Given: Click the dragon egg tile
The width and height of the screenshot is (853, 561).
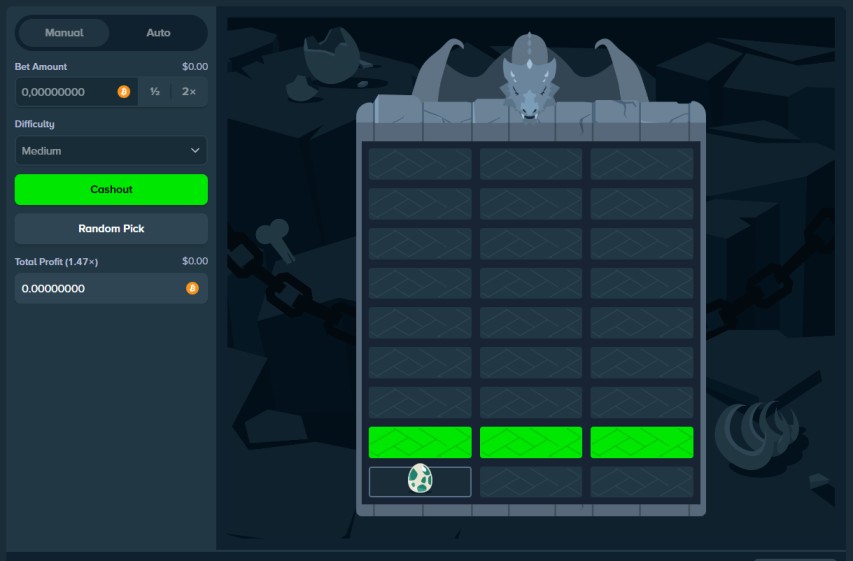Looking at the screenshot, I should tap(420, 480).
